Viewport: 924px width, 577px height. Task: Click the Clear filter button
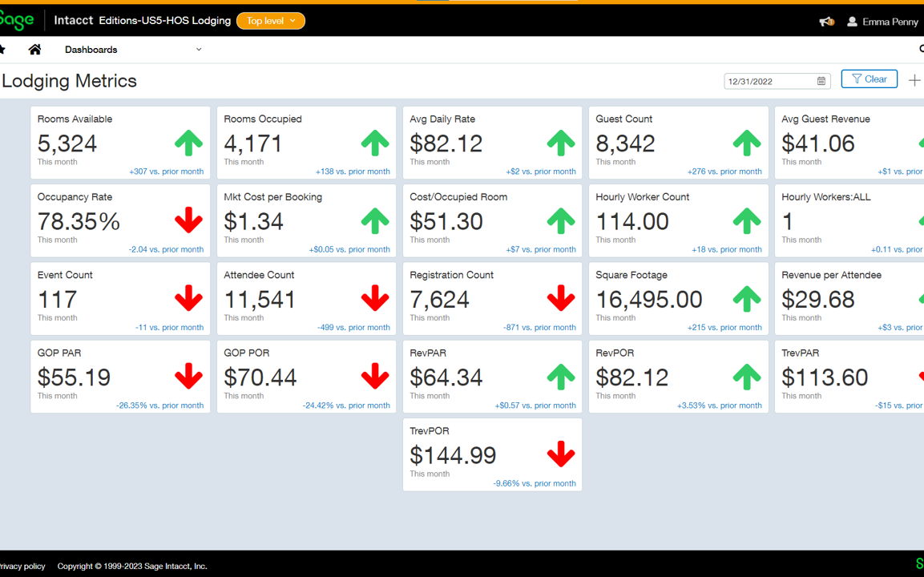pyautogui.click(x=869, y=79)
